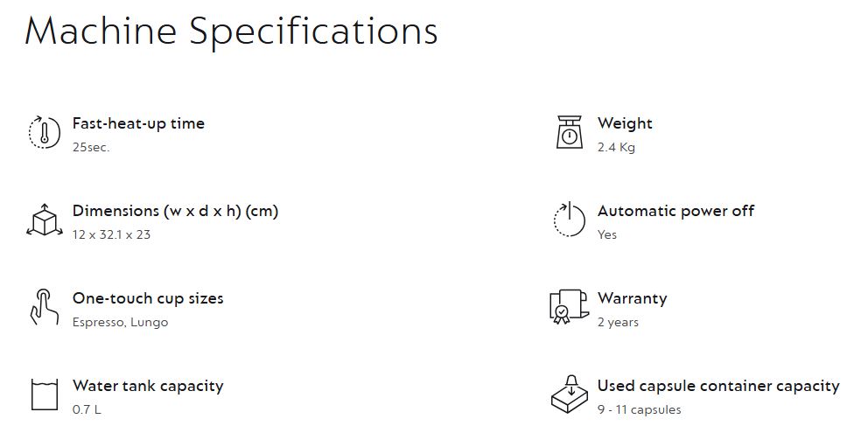868x426 pixels.
Task: Click the Machine Specifications heading
Action: (x=231, y=31)
